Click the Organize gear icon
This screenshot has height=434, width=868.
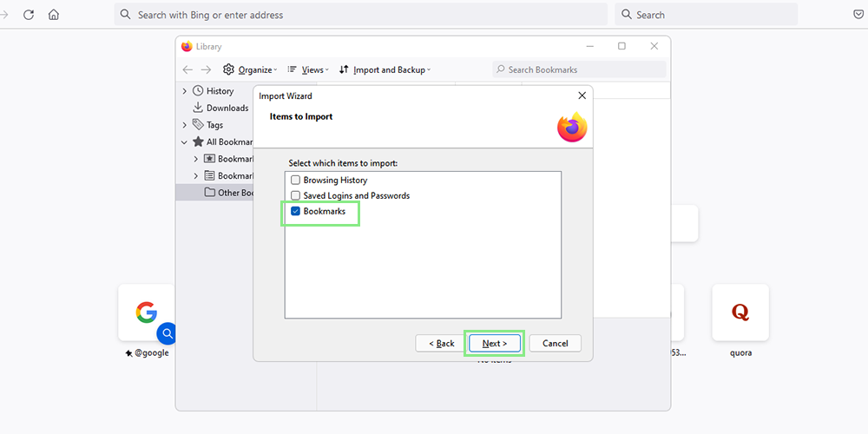(x=228, y=69)
